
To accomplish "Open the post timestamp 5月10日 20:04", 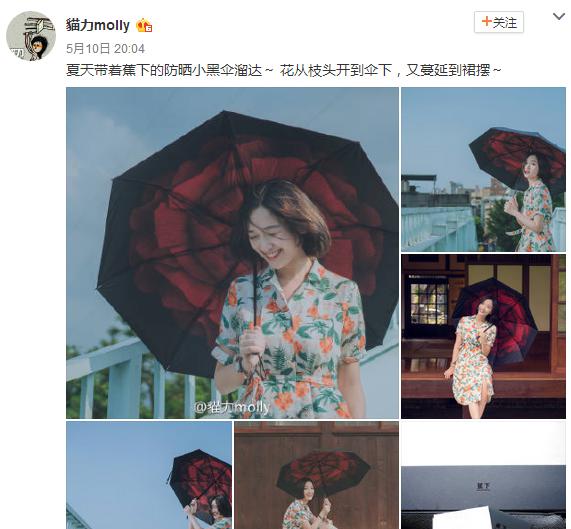I will coord(105,49).
